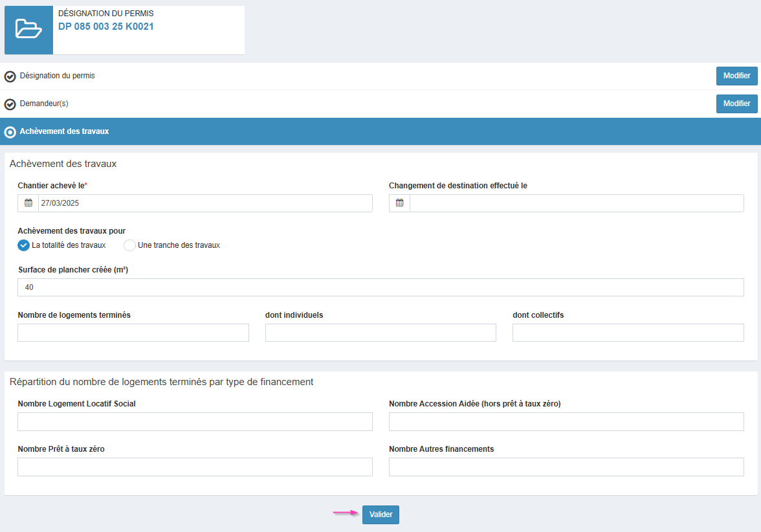
Task: Click Nombre Prêt à taux zéro field
Action: 195,467
